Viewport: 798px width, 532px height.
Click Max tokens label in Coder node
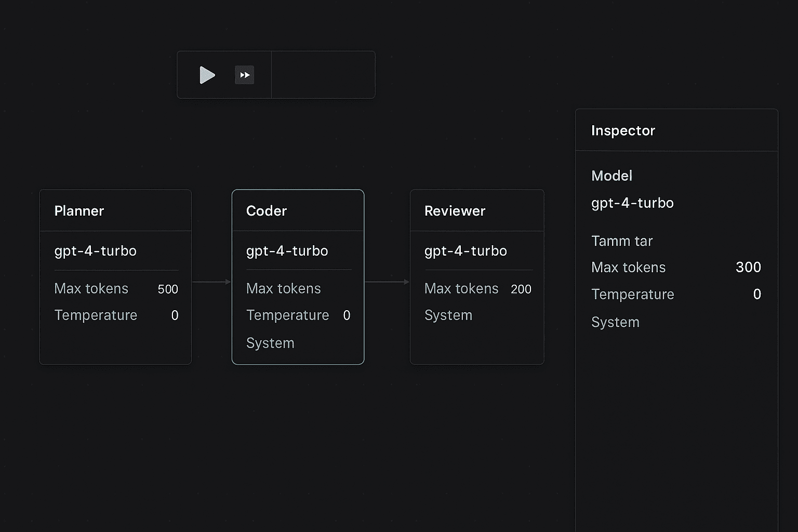click(x=284, y=289)
